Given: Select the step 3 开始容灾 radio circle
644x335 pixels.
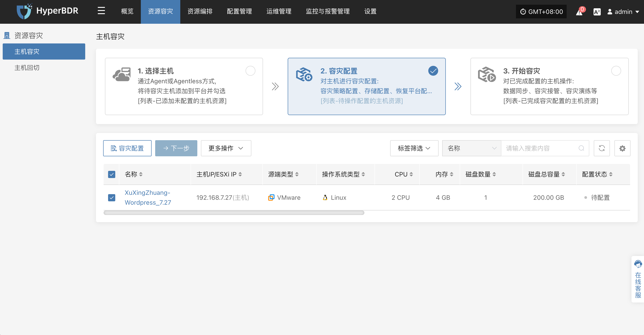Looking at the screenshot, I should 616,71.
